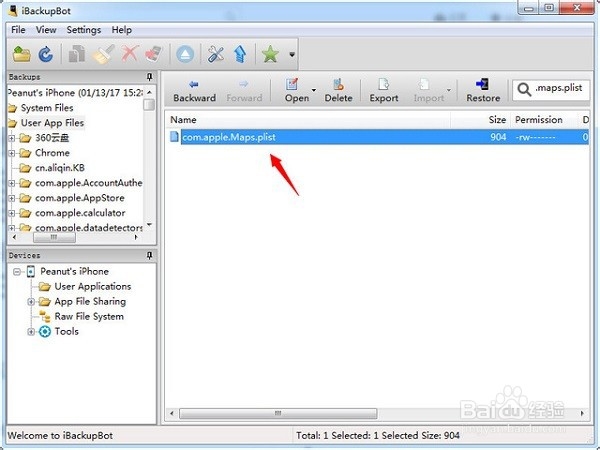Open the wrench and screwdriver tools icon
The height and width of the screenshot is (450, 600).
tap(216, 54)
